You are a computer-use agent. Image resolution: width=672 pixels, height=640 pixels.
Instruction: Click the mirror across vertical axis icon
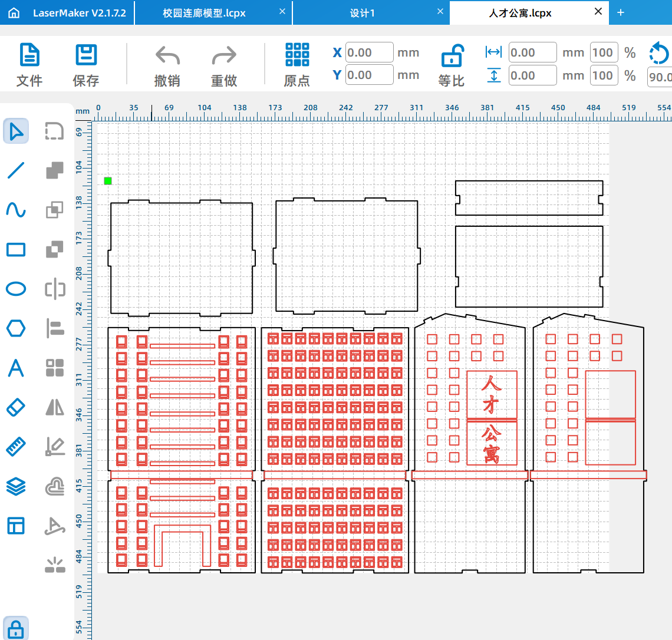(55, 289)
